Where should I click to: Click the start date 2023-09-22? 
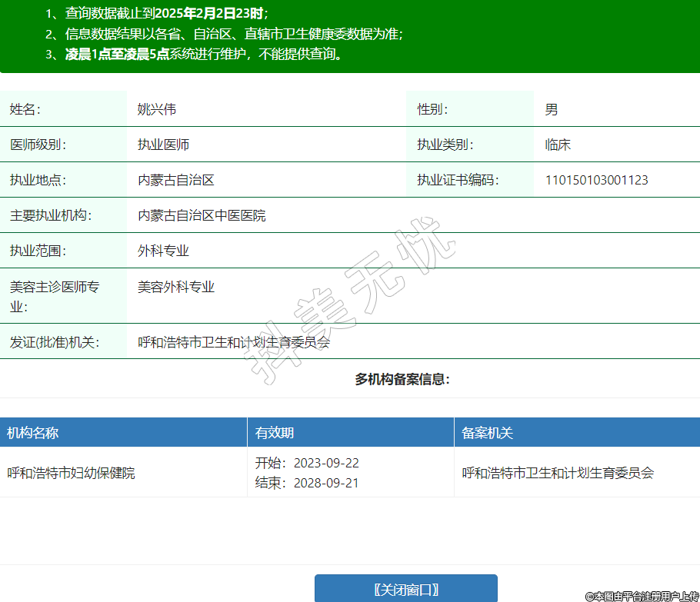(326, 463)
